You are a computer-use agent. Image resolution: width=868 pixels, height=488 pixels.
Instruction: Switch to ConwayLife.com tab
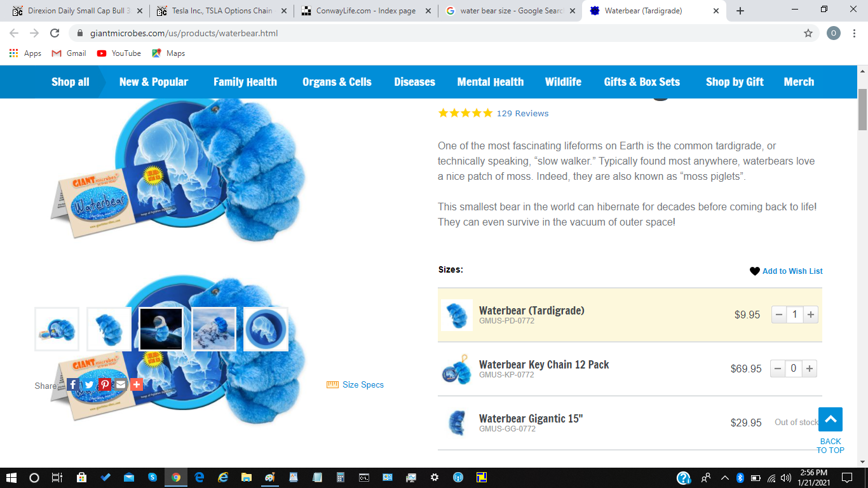365,11
